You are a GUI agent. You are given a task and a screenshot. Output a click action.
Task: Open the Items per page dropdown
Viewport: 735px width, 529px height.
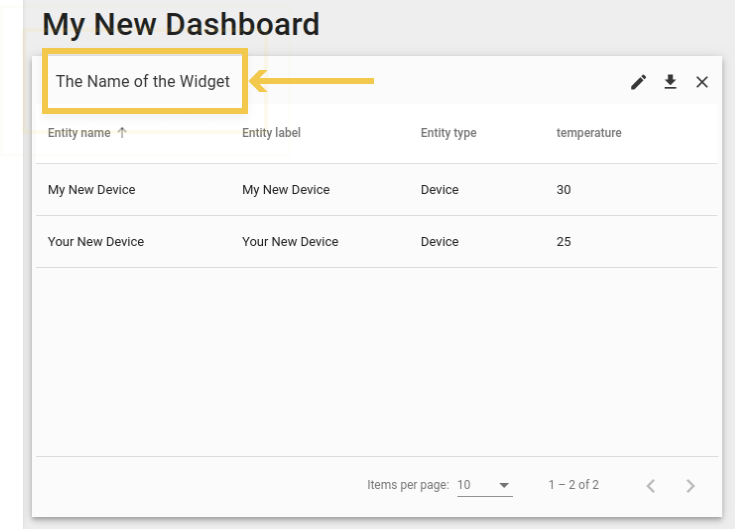pyautogui.click(x=485, y=485)
